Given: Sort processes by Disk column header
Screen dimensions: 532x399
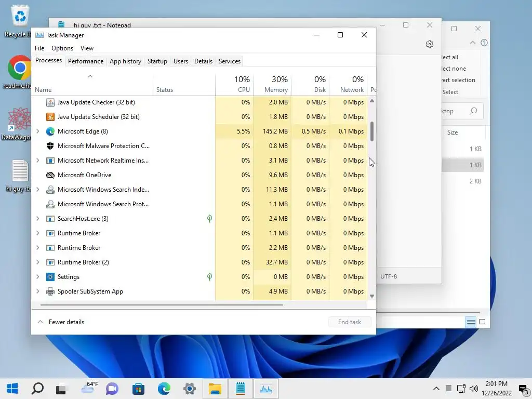Looking at the screenshot, I should click(310, 84).
